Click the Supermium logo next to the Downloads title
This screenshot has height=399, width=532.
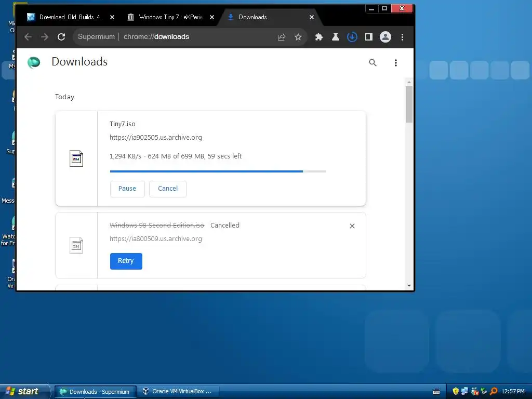click(34, 62)
